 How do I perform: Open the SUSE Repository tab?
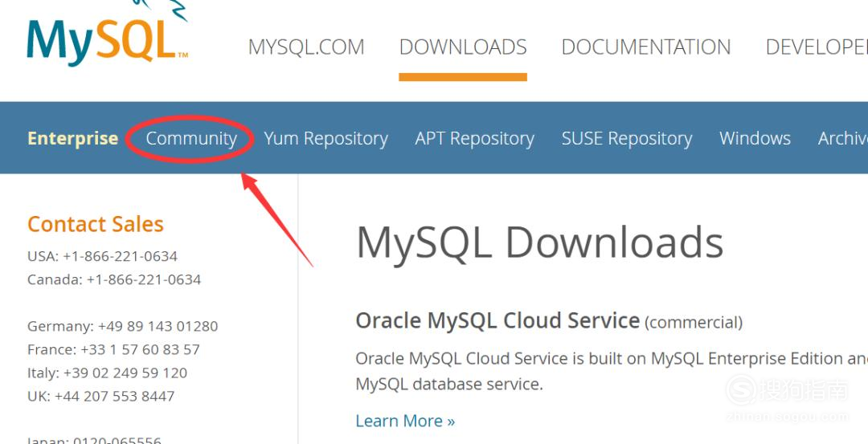(627, 138)
